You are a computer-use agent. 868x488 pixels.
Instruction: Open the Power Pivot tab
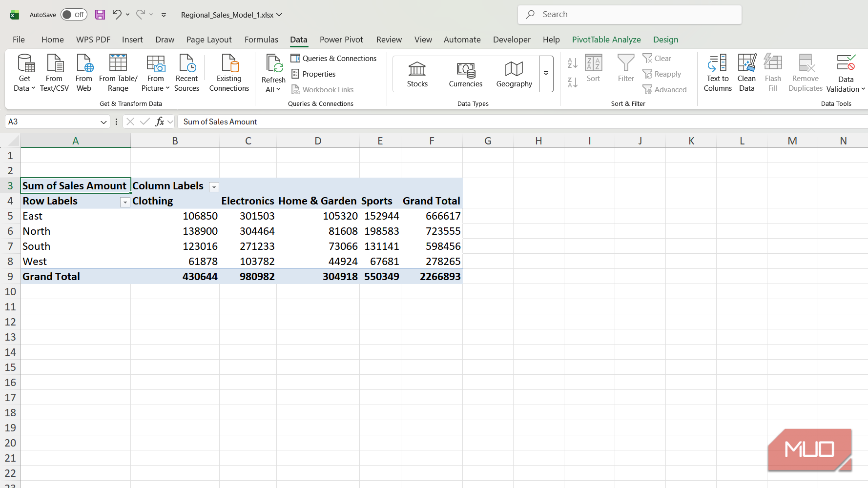click(341, 40)
